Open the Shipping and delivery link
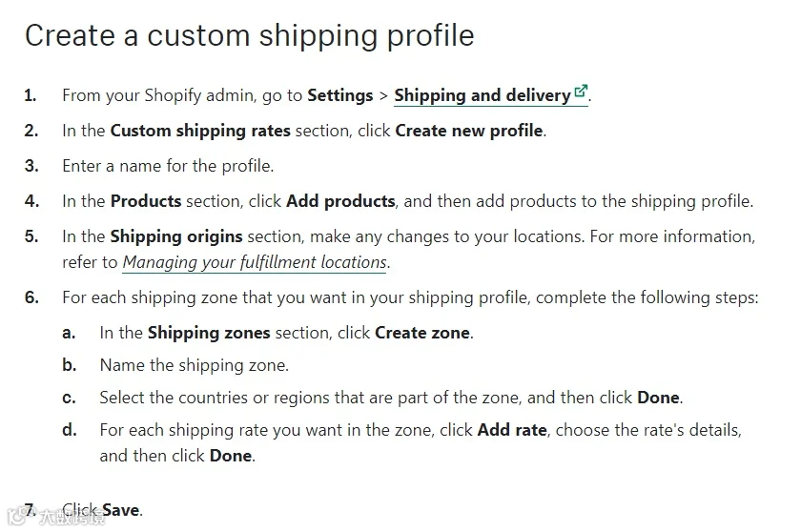The image size is (801, 532). pos(483,95)
